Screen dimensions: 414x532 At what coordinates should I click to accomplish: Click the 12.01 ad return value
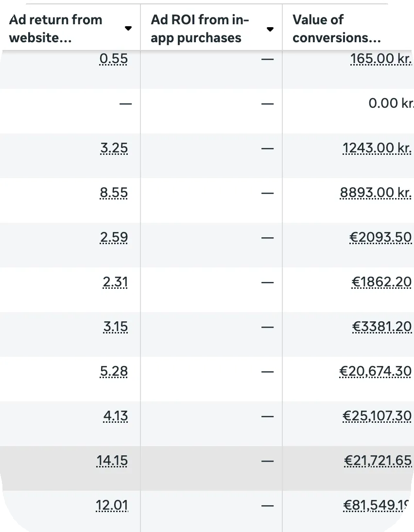point(112,505)
